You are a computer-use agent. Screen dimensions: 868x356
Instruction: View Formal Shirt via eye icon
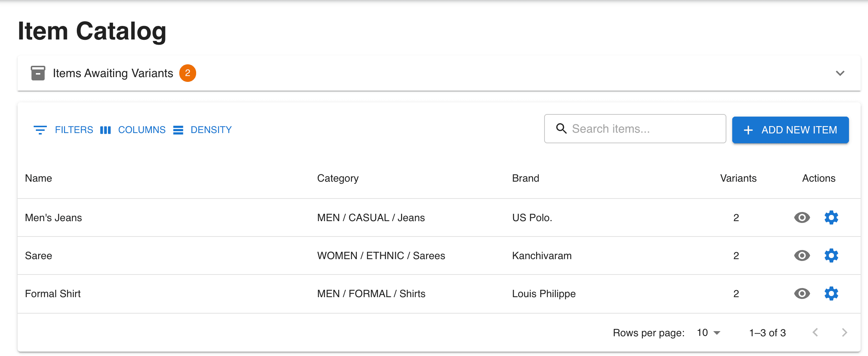[802, 293]
